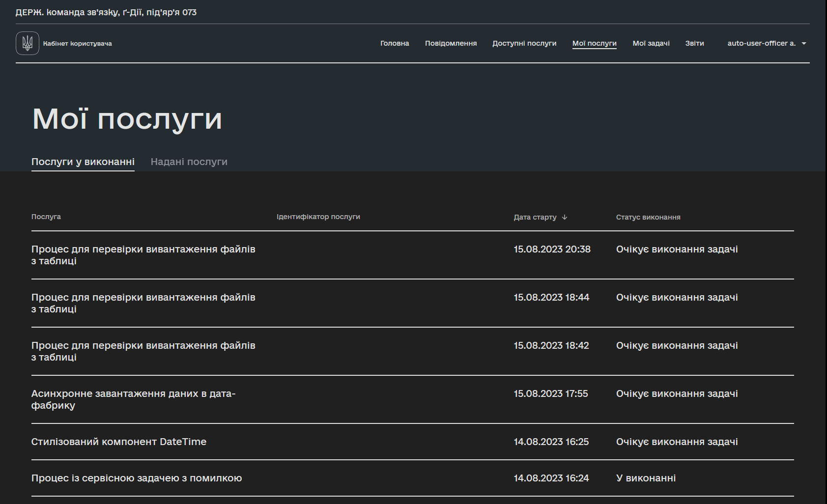The image size is (827, 504).
Task: Click the 14.08.2023 16:25 date cell
Action: click(551, 442)
